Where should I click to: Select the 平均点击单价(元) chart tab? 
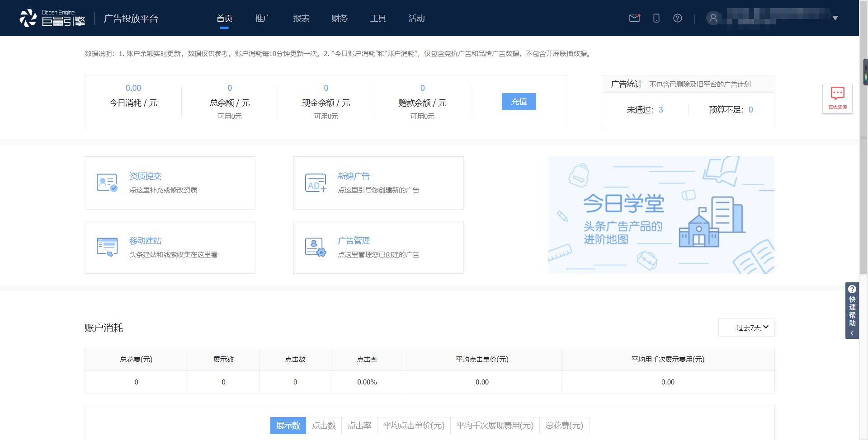[x=414, y=426]
